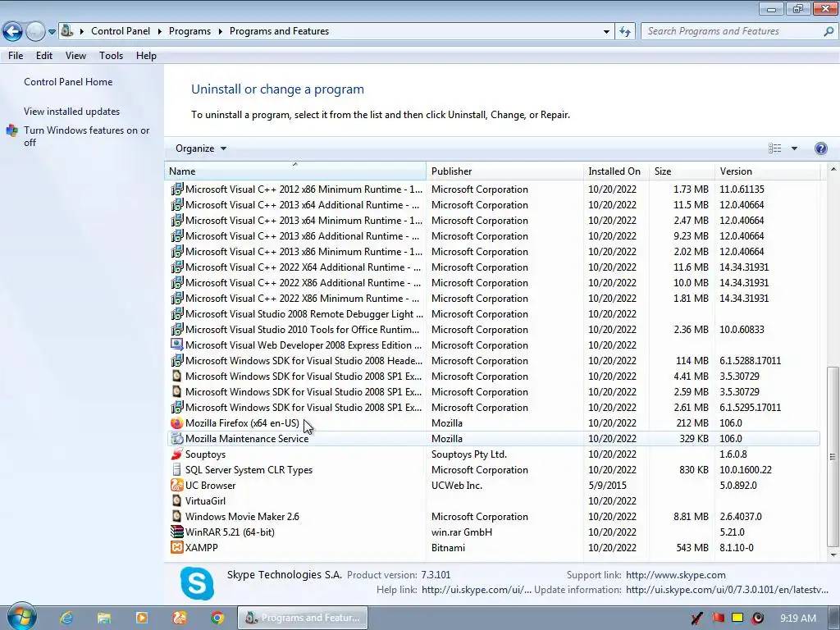Sort by the Publisher column header
This screenshot has height=630, width=840.
point(504,171)
